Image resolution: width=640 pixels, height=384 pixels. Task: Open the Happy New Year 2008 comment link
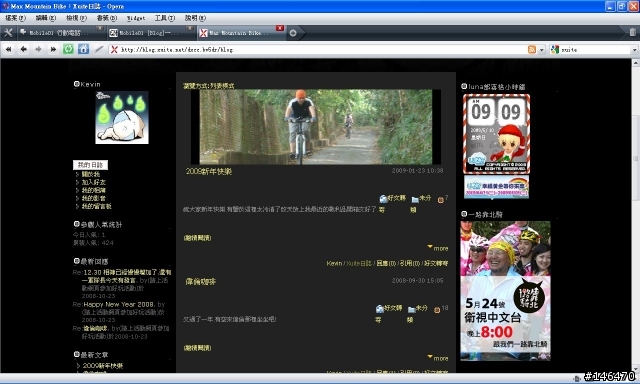pos(119,304)
